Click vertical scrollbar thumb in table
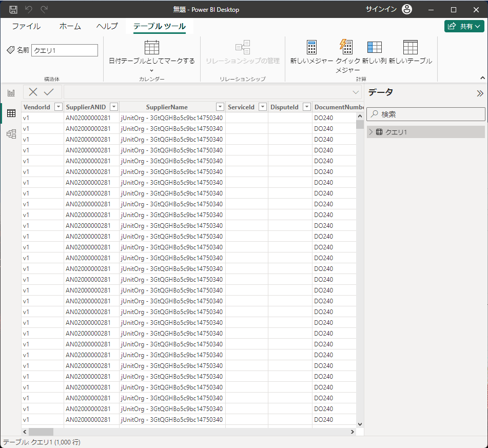This screenshot has height=448, width=488. pos(360,125)
